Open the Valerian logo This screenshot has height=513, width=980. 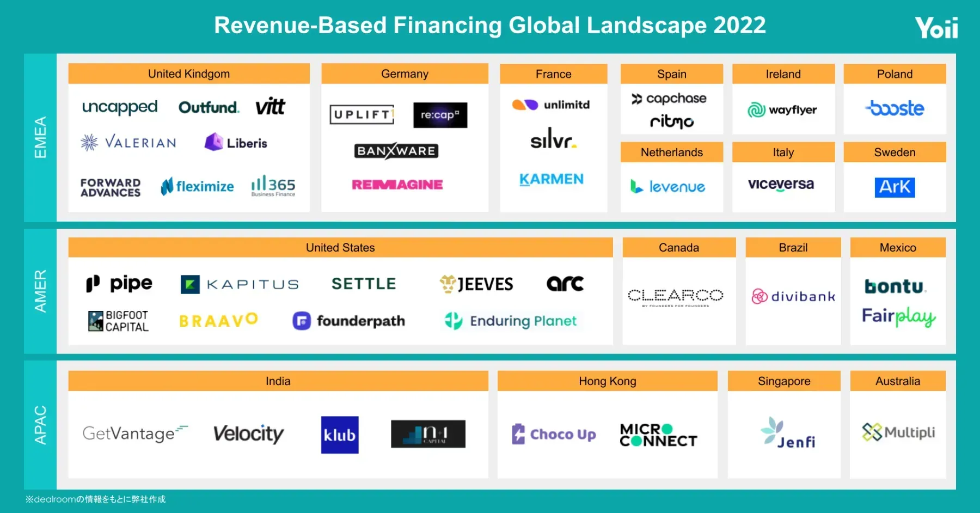(128, 143)
